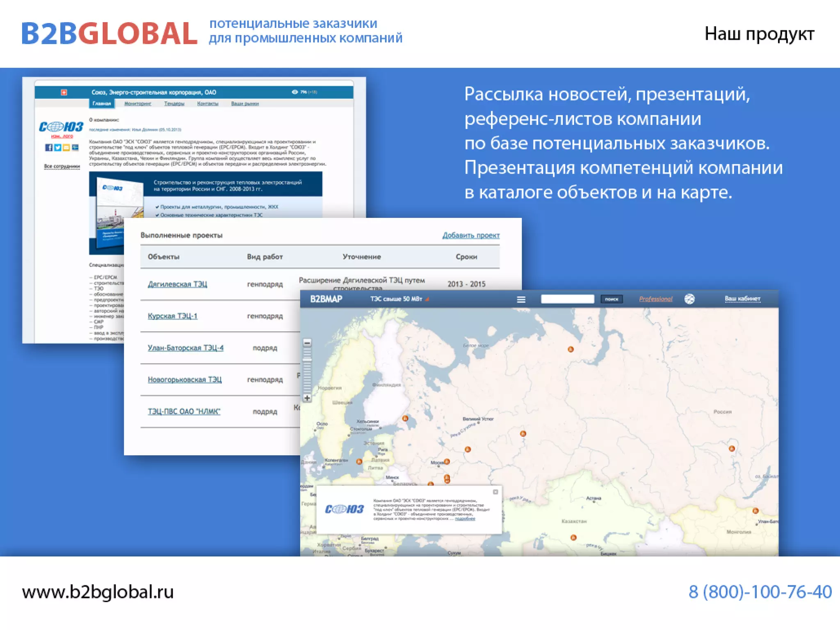Open 'Ваш кабинет' account menu
The height and width of the screenshot is (630, 840).
[x=742, y=299]
